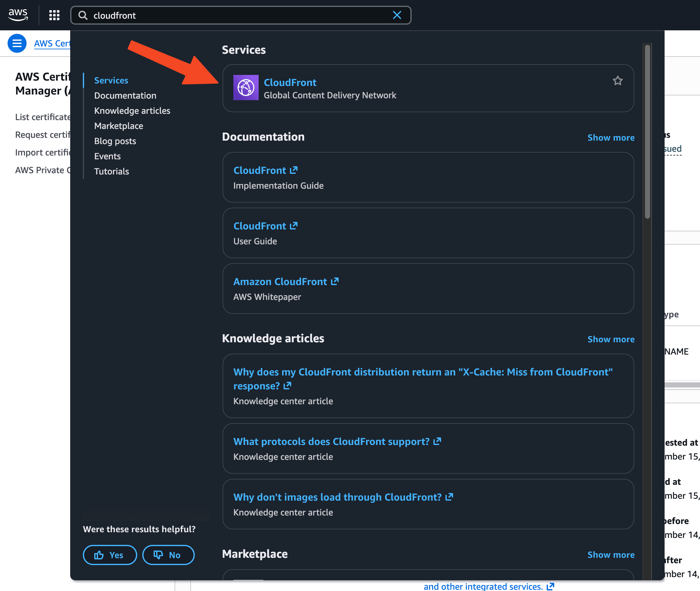Select the Tutorials filter in the sidebar
Image resolution: width=700 pixels, height=591 pixels.
point(111,171)
